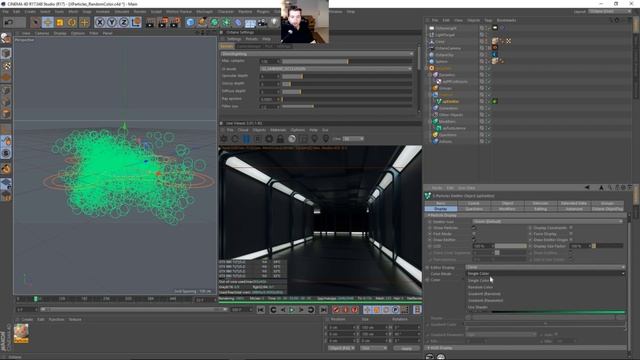This screenshot has height=360, width=640.
Task: Open the Octane kernel type dropdown
Action: tap(317, 54)
